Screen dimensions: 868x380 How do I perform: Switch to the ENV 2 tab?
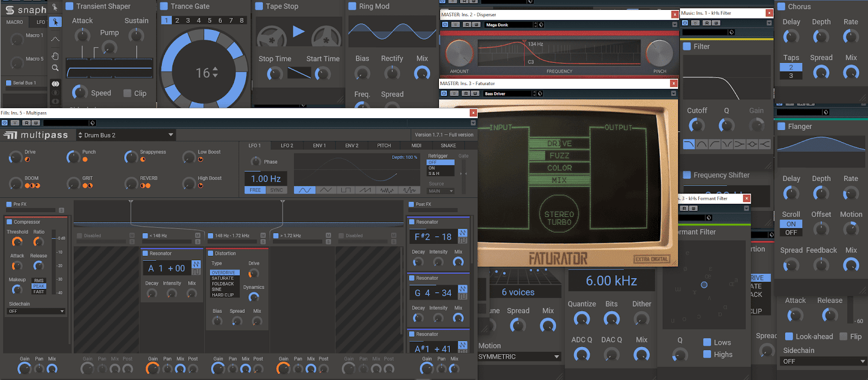(352, 145)
